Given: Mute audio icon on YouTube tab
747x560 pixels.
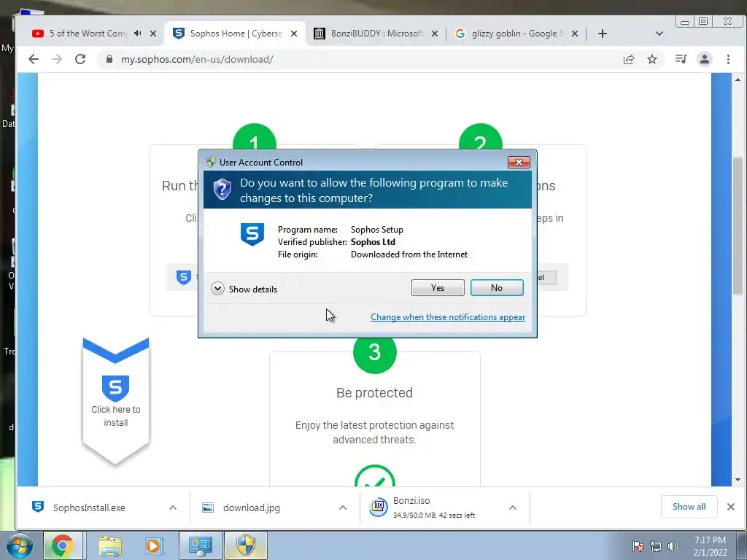Looking at the screenshot, I should [137, 34].
